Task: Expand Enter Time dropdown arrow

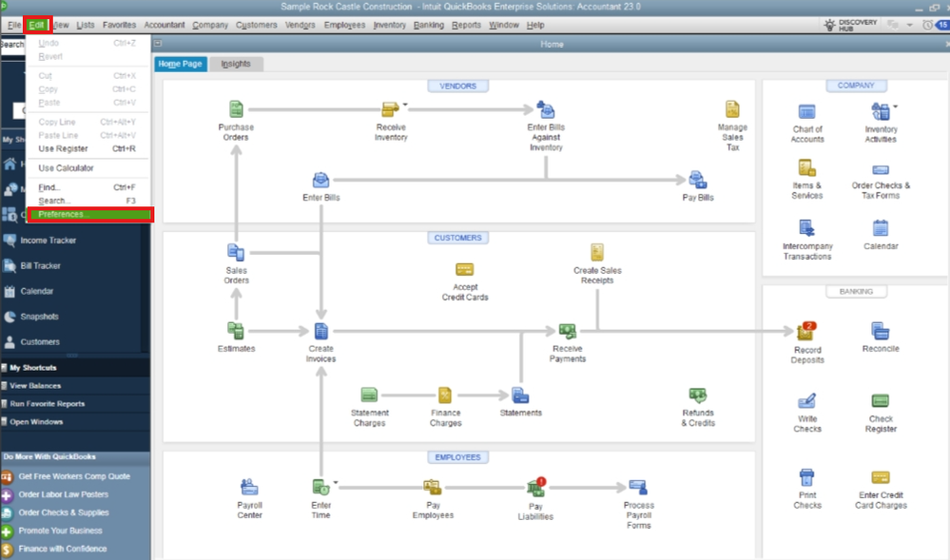Action: pyautogui.click(x=336, y=482)
